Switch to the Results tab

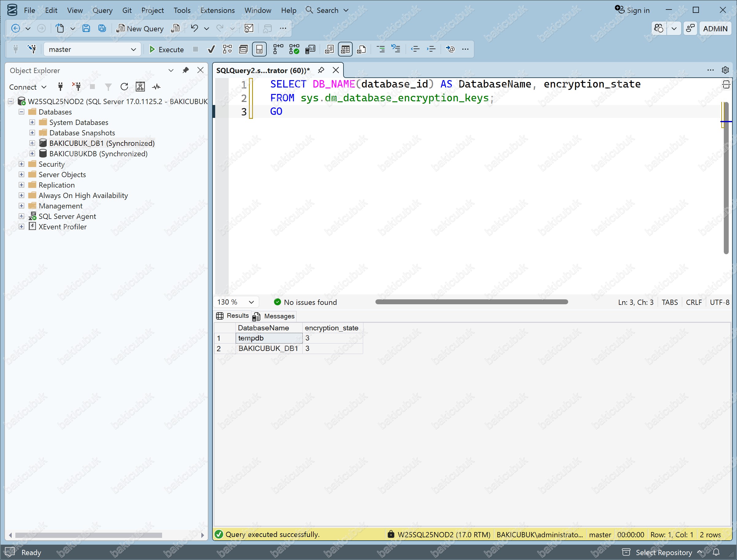tap(233, 316)
